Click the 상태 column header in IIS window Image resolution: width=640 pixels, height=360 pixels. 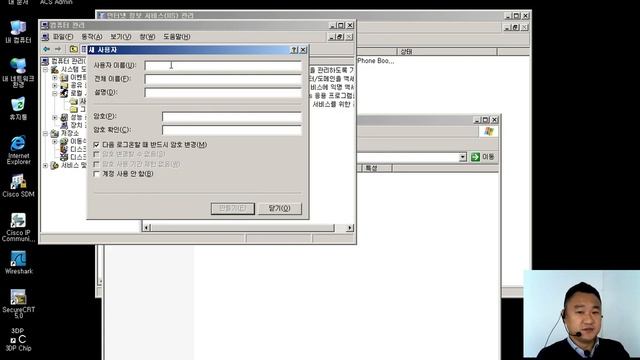point(447,52)
